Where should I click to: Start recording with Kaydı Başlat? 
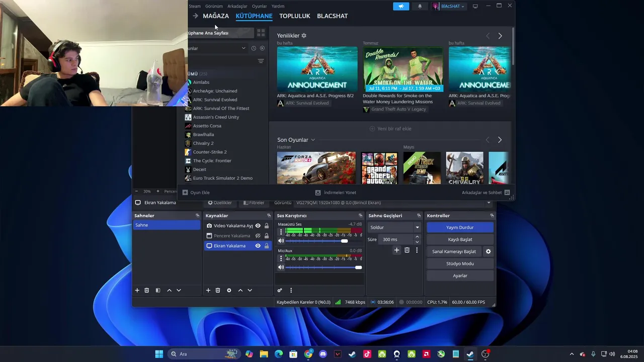[460, 239]
